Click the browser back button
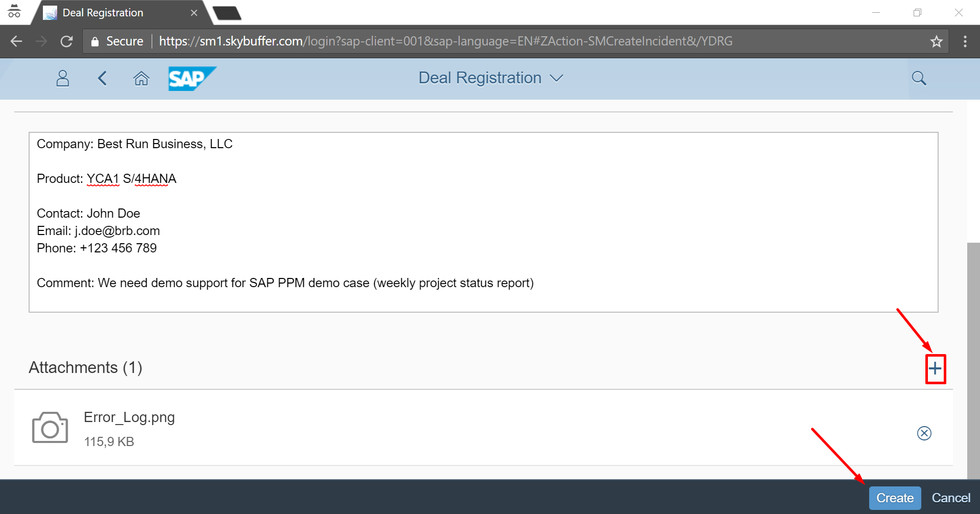980x514 pixels. pos(16,41)
